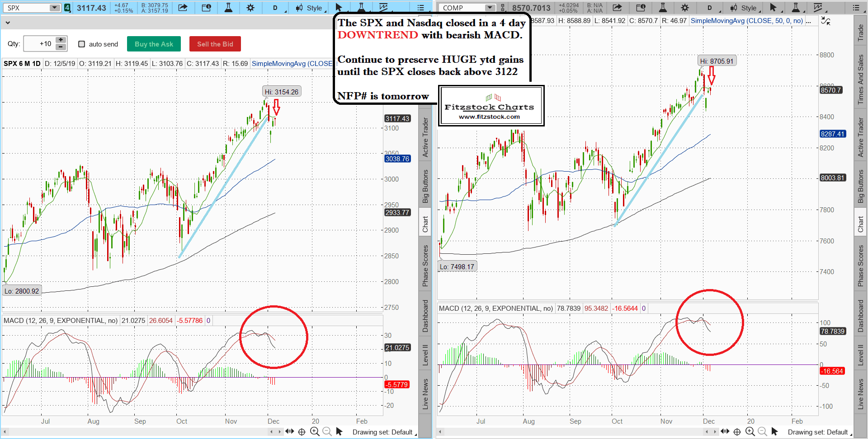Click the zoom-in magnifier below the SPX chart

click(315, 432)
